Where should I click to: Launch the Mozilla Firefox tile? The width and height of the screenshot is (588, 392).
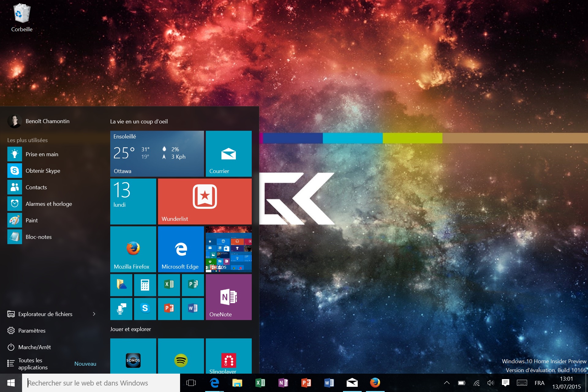pyautogui.click(x=133, y=249)
